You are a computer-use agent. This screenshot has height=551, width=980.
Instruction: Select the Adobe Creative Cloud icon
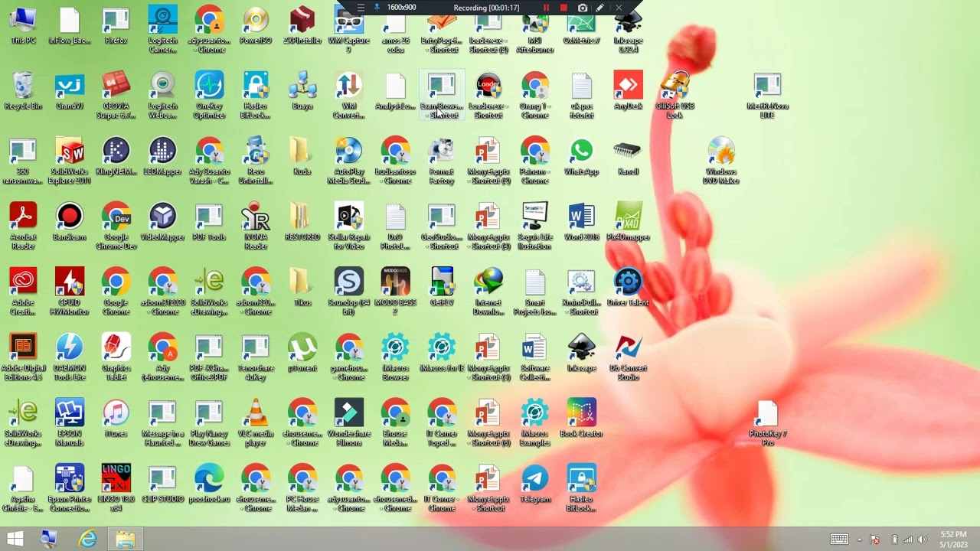pyautogui.click(x=23, y=292)
